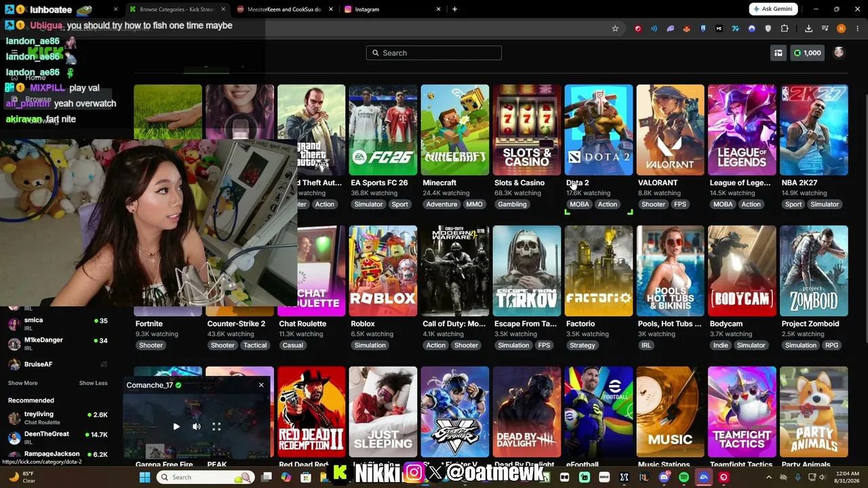Select the Strategy tag under Factorio

tap(583, 345)
